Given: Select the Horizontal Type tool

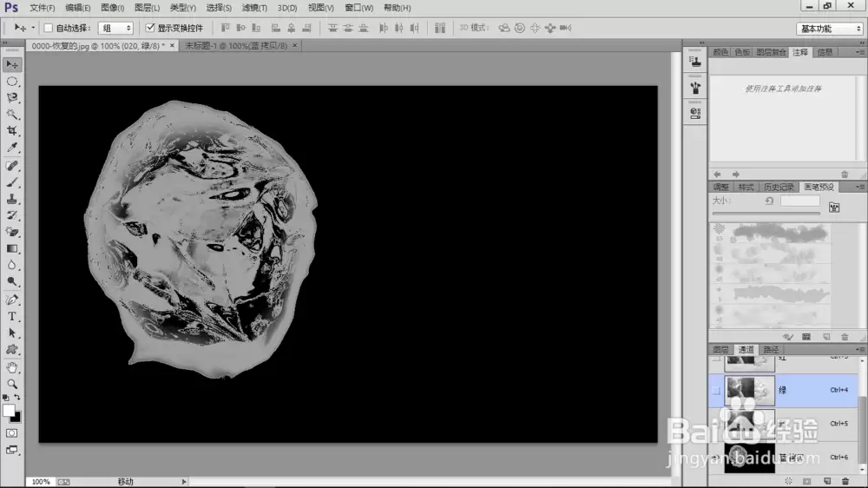Looking at the screenshot, I should 11,316.
